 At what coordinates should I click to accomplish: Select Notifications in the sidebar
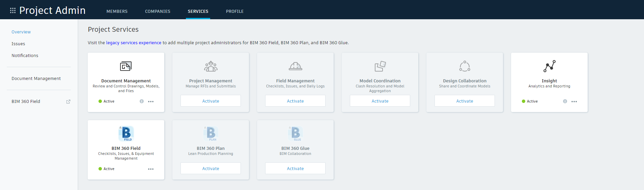point(25,56)
